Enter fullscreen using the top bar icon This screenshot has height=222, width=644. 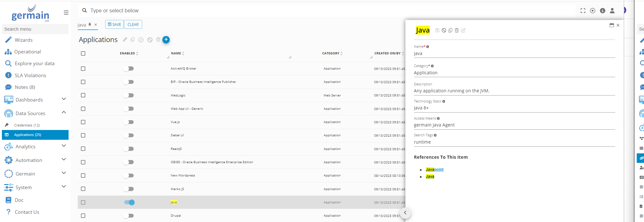click(x=583, y=11)
